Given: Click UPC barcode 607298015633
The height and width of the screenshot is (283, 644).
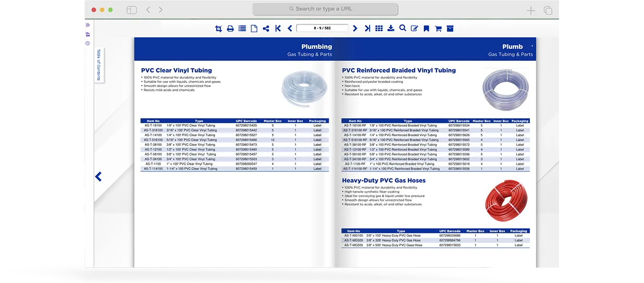Looking at the screenshot, I should pos(450,245).
